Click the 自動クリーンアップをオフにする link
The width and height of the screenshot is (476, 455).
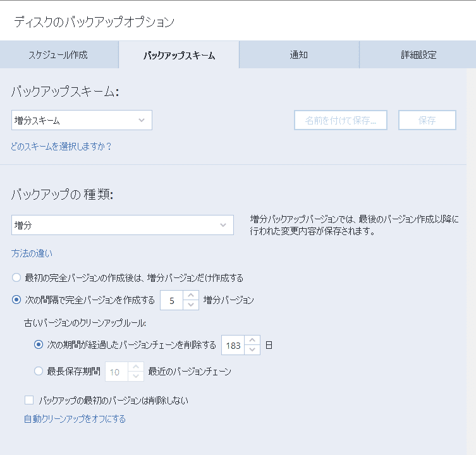coord(75,419)
